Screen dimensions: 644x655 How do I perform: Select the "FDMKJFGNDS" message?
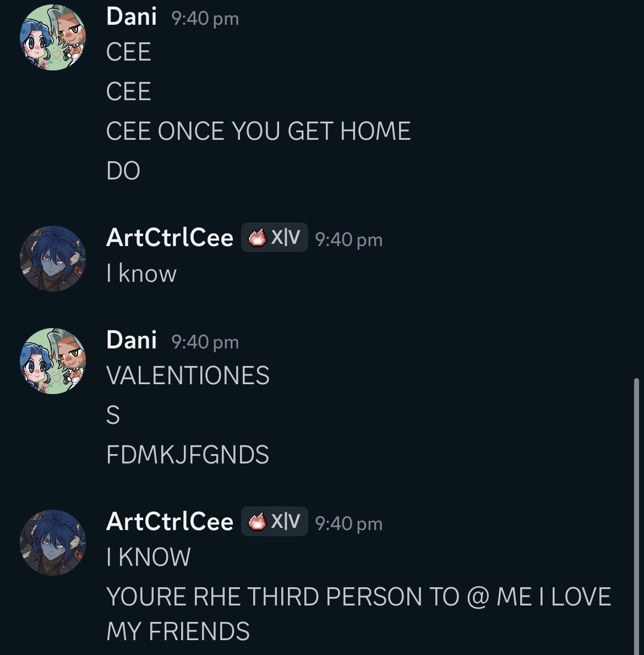(x=188, y=455)
